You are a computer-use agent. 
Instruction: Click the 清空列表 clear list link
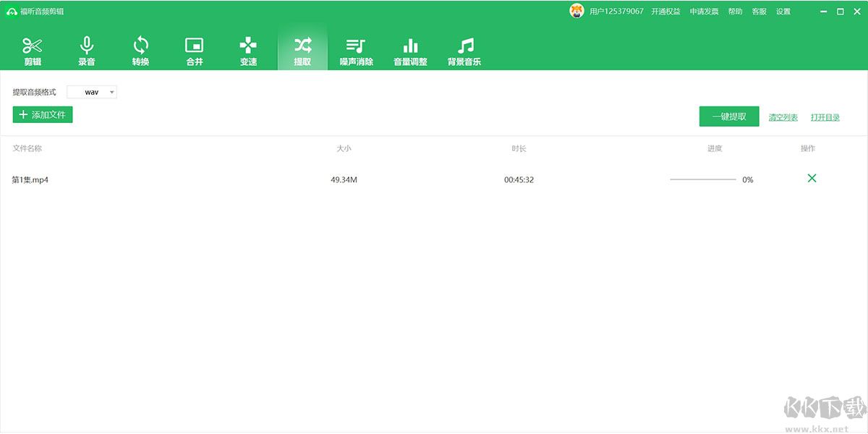tap(783, 117)
